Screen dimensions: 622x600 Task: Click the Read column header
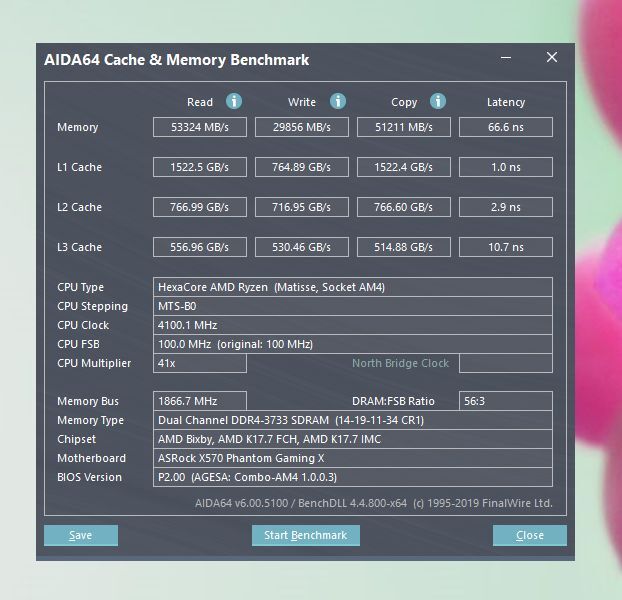(200, 102)
